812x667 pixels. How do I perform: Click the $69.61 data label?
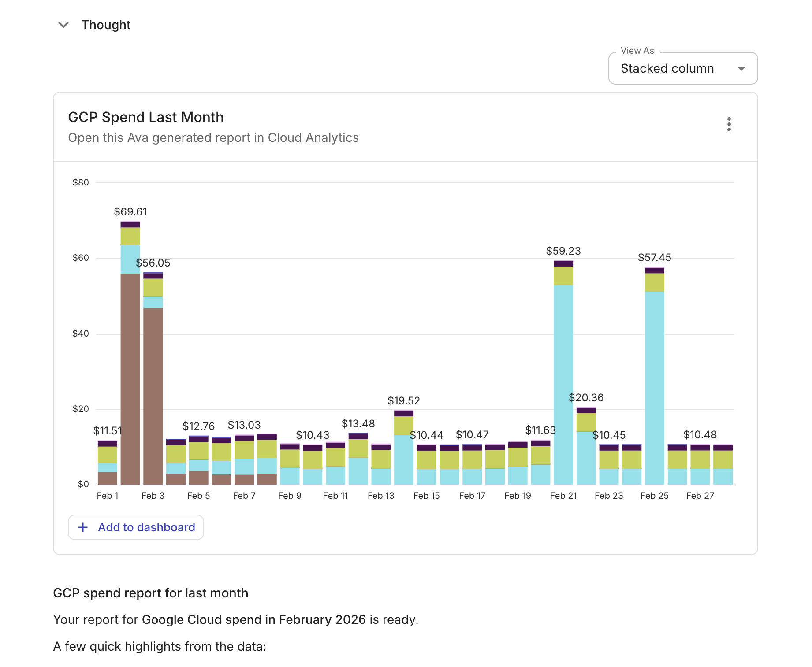130,212
